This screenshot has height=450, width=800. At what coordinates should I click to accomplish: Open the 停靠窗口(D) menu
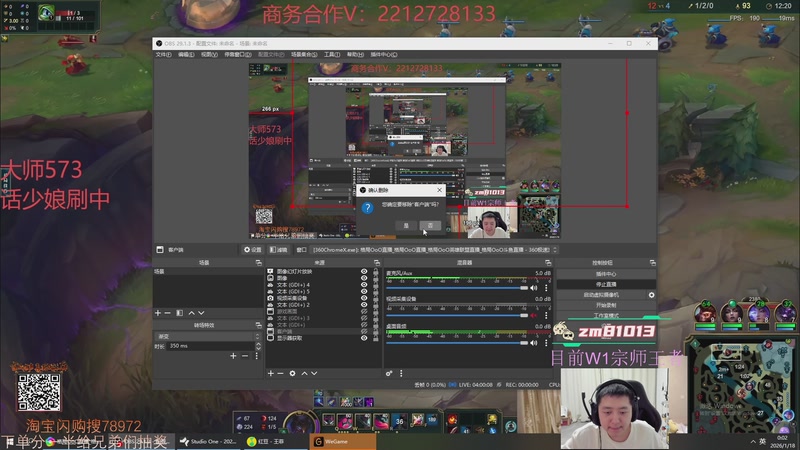(238, 55)
